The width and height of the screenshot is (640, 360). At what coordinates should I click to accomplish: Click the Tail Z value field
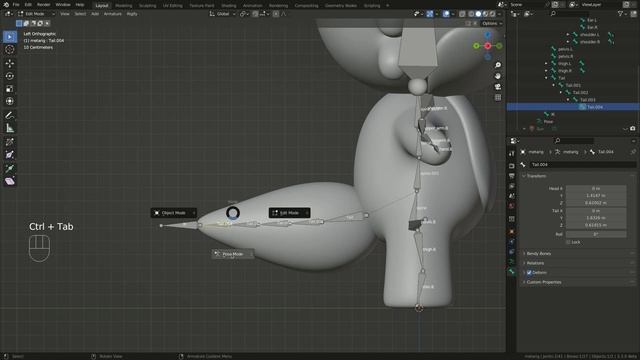coord(596,225)
